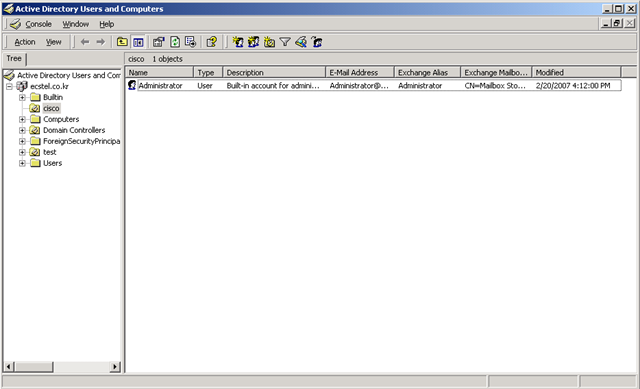
Task: Click the Domain Controllers OU icon
Action: [x=35, y=130]
